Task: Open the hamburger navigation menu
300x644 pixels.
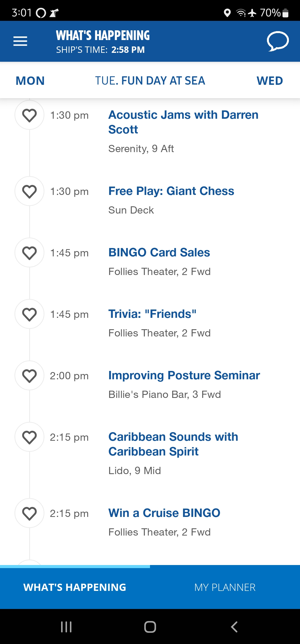Action: (20, 41)
